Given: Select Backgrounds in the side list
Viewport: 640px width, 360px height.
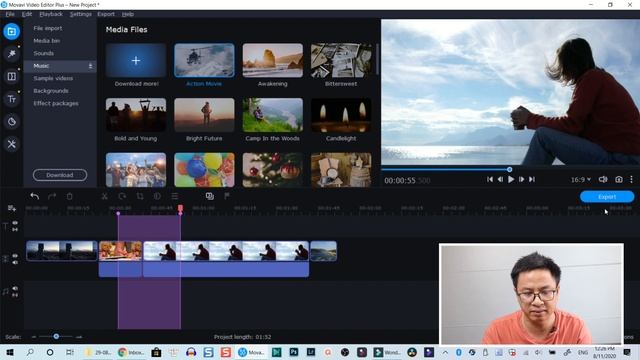Looking at the screenshot, I should [x=51, y=91].
